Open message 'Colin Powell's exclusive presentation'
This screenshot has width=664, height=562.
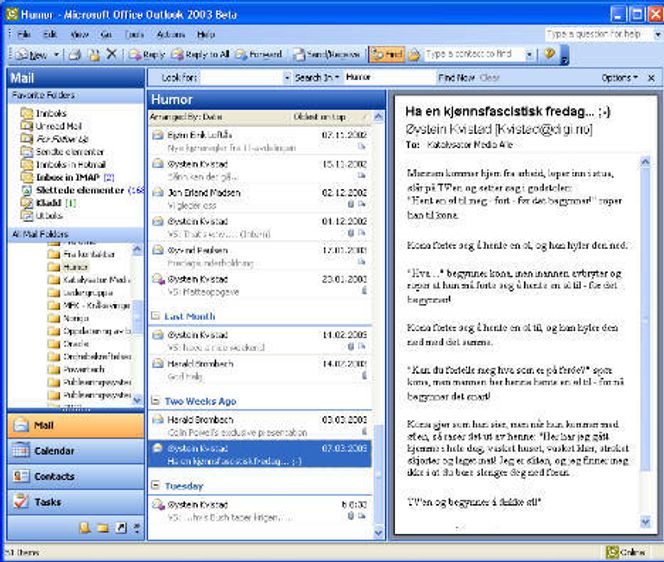[260, 426]
